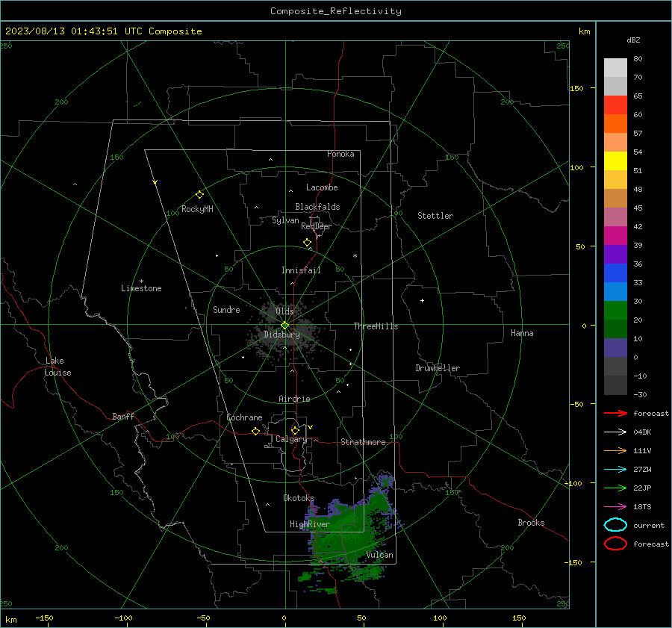Click the Limestone label
The image size is (672, 628).
point(141,288)
